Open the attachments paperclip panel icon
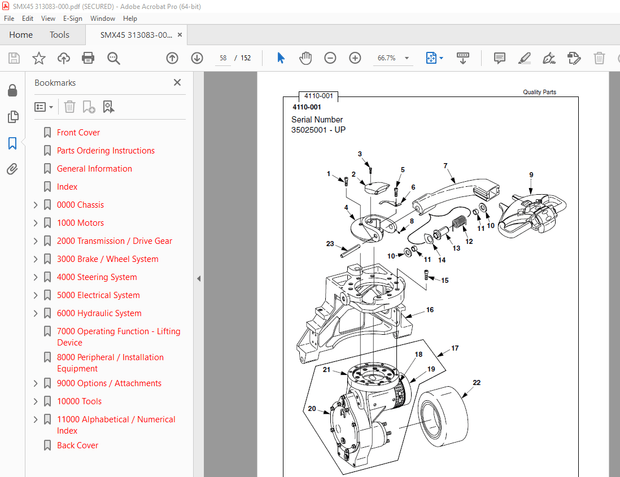 click(12, 169)
